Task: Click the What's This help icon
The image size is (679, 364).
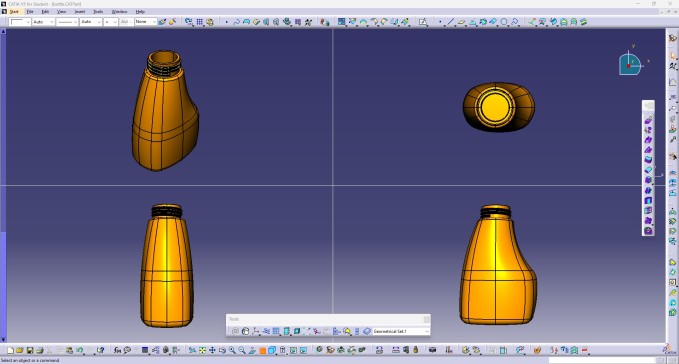Action: point(100,350)
